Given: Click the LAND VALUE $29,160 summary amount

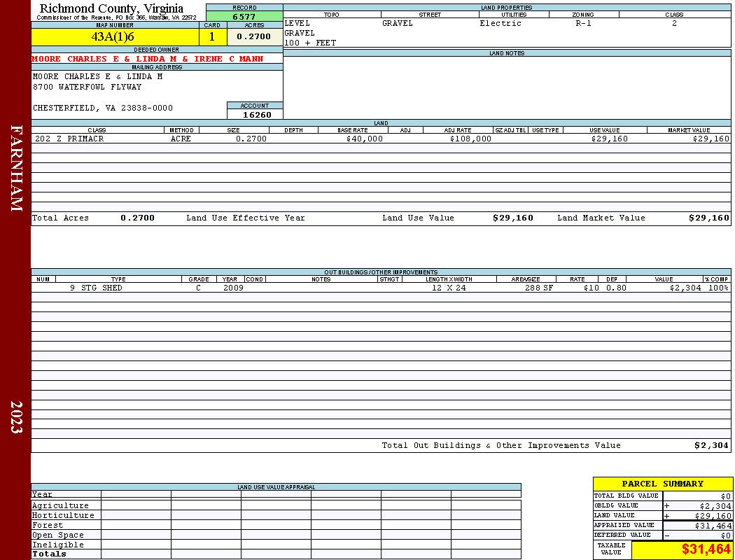Looking at the screenshot, I should pyautogui.click(x=713, y=516).
